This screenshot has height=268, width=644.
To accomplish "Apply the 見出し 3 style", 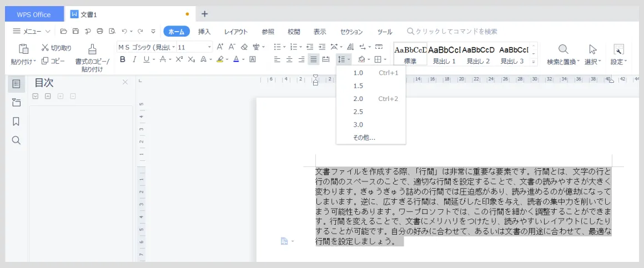I will click(512, 54).
